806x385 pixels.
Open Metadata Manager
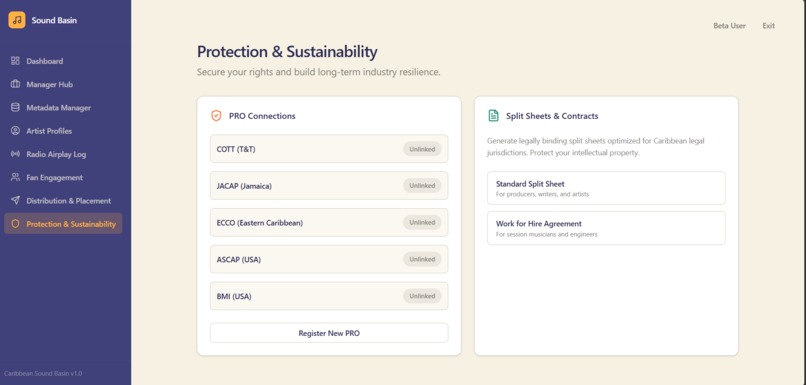click(x=63, y=107)
